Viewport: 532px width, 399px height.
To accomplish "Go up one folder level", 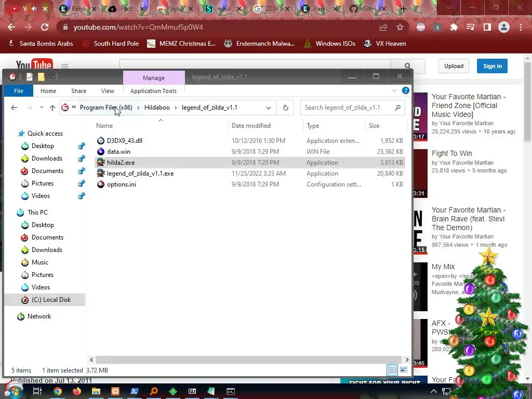I will point(52,108).
